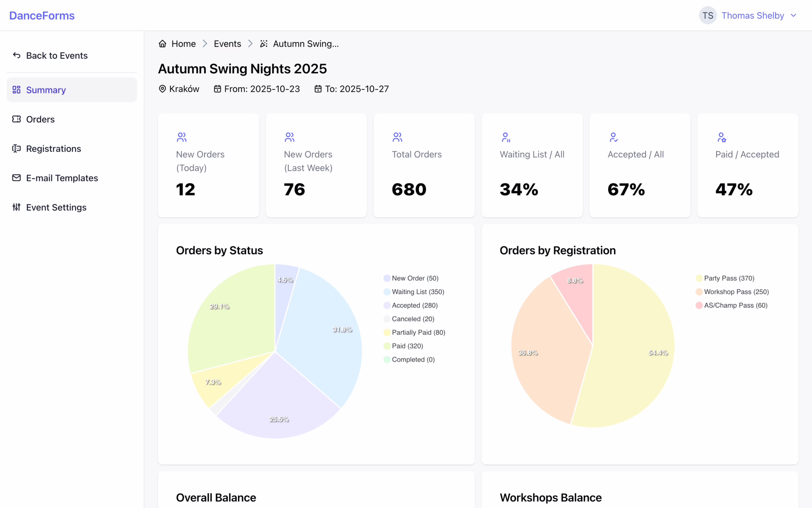Click the E-mail Templates envelope icon
The image size is (812, 508).
click(x=16, y=178)
